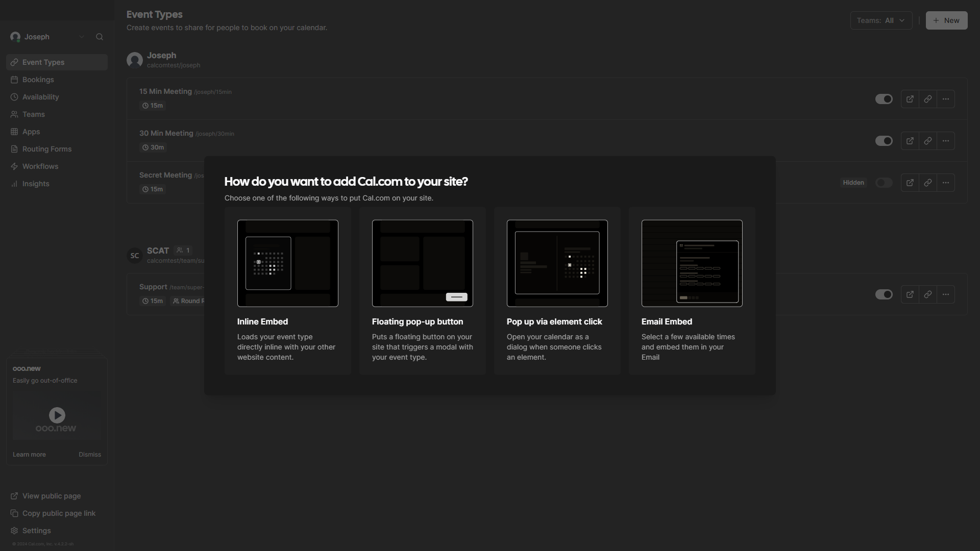This screenshot has width=980, height=551.
Task: Toggle the 30 Min Meeting event type
Action: (884, 141)
